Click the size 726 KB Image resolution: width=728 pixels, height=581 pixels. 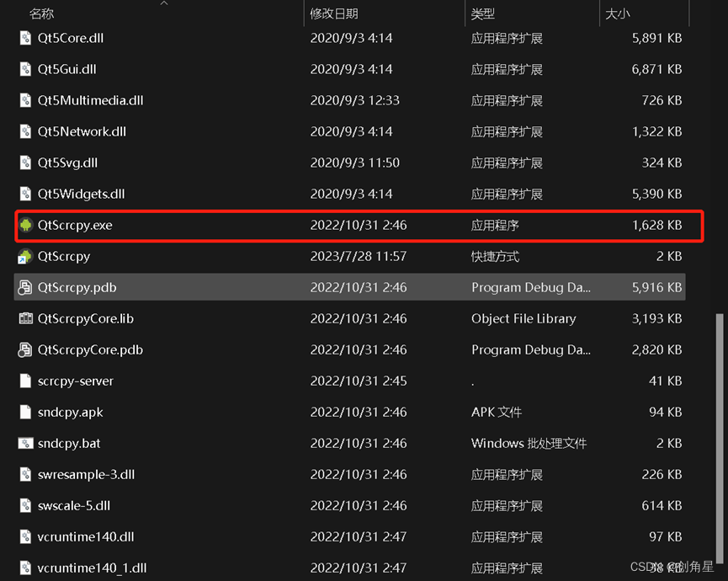pos(662,100)
